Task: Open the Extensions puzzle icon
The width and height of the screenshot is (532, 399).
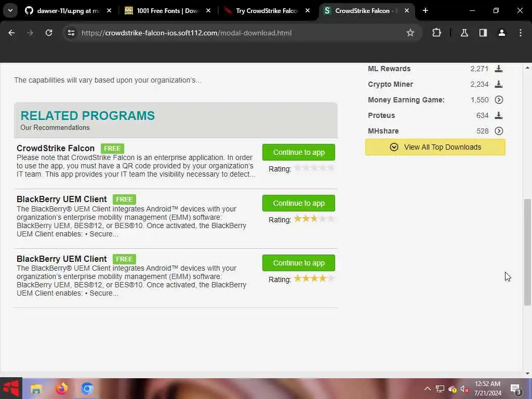Action: [436, 33]
